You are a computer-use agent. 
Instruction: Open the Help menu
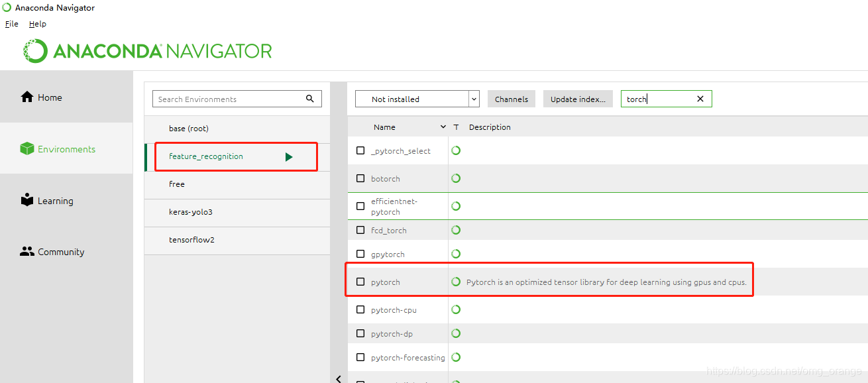click(38, 24)
